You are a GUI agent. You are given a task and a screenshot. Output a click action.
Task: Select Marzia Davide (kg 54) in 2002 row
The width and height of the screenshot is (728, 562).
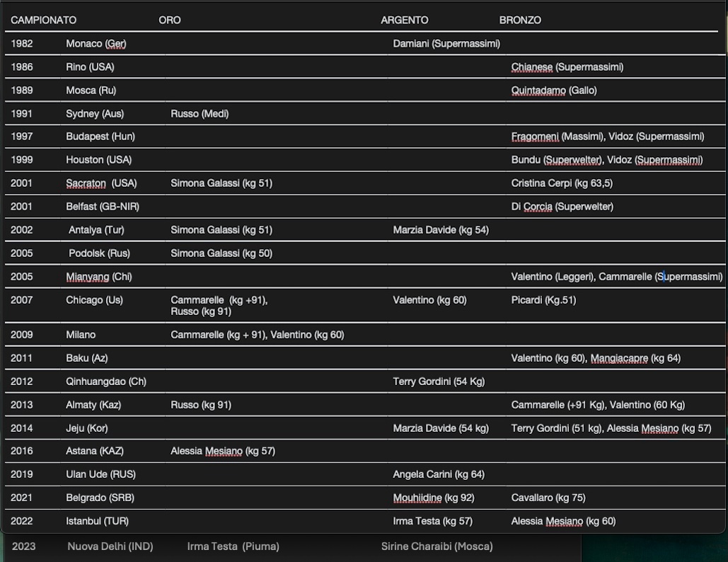click(441, 230)
